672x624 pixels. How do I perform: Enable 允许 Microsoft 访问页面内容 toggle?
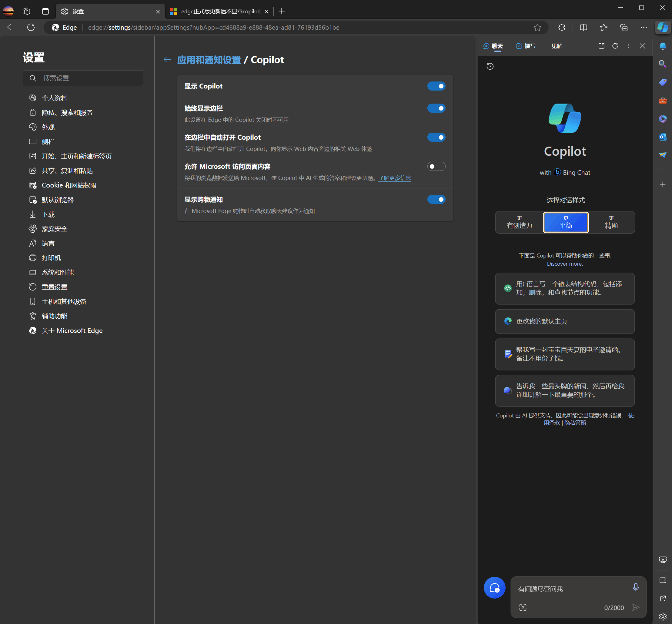pos(436,167)
